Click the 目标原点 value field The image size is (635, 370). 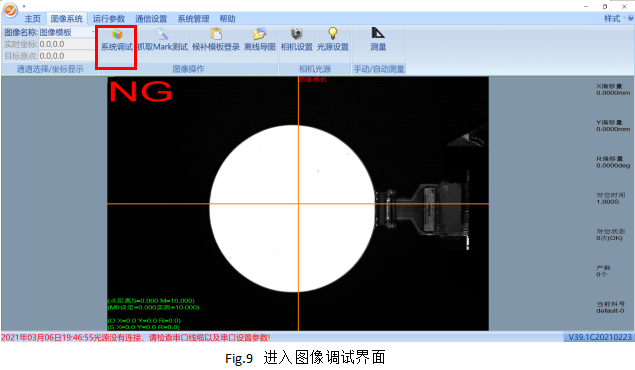click(x=67, y=56)
